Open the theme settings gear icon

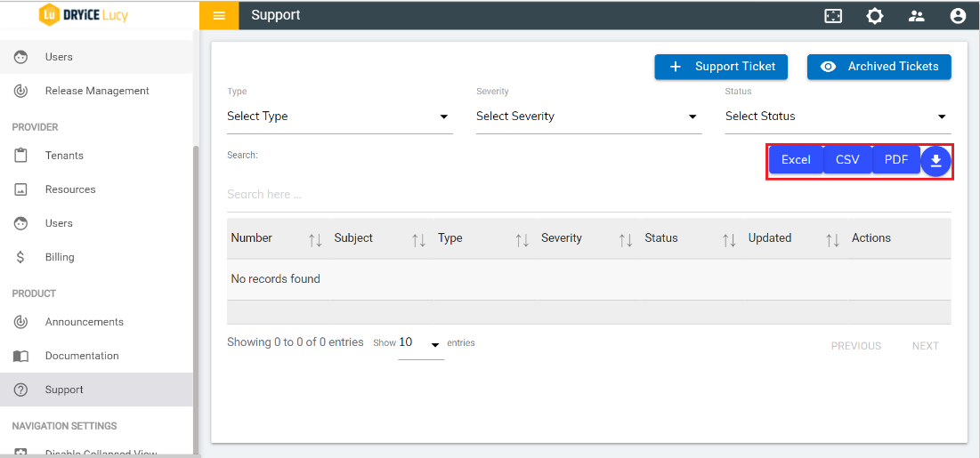[875, 15]
